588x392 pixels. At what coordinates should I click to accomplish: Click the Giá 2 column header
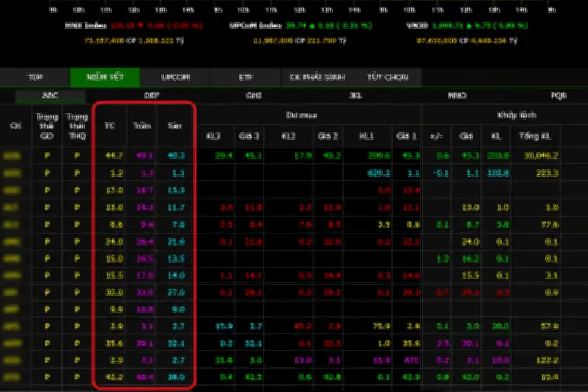(x=328, y=136)
